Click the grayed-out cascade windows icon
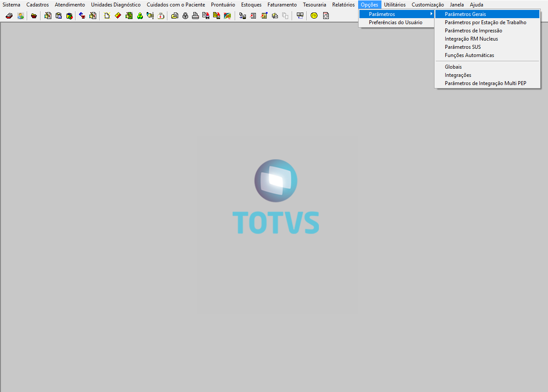The image size is (548, 392). point(285,16)
